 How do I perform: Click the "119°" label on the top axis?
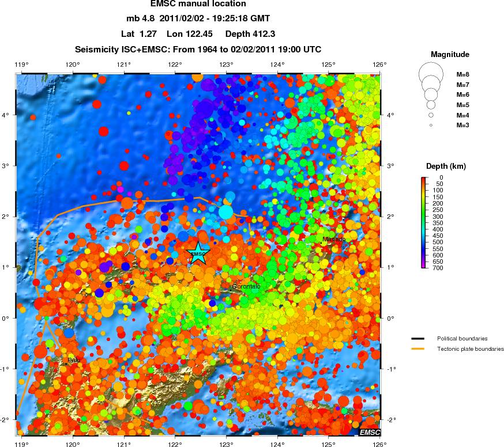point(21,65)
